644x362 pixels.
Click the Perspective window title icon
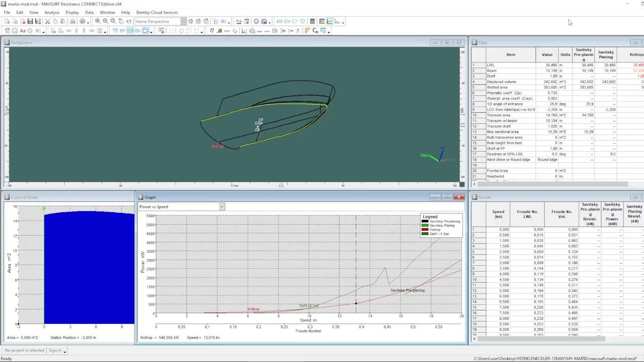[x=7, y=43]
